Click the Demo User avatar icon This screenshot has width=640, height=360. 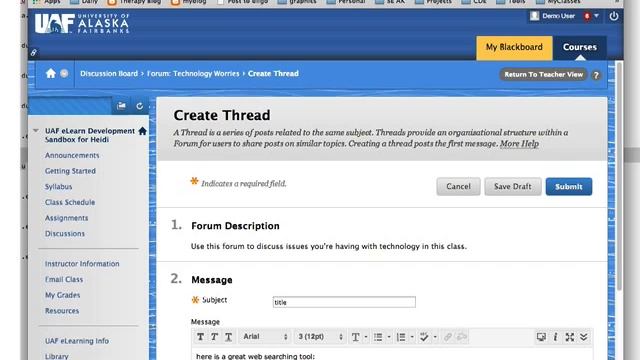click(x=534, y=16)
